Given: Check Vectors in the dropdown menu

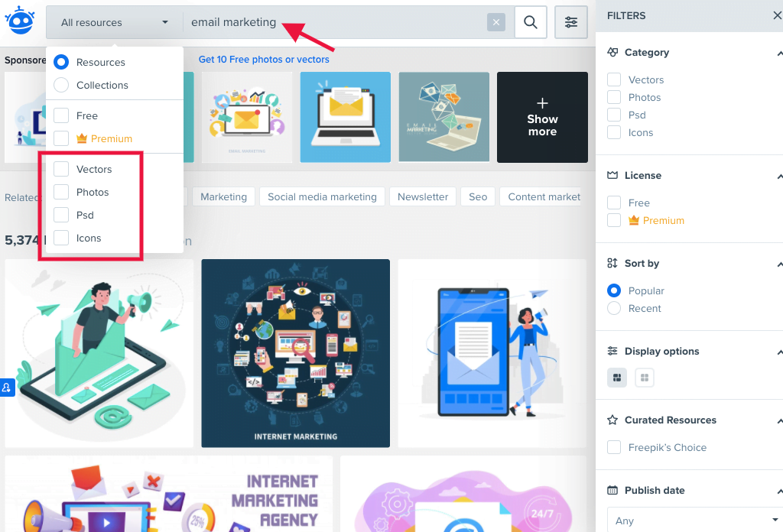Looking at the screenshot, I should [61, 169].
